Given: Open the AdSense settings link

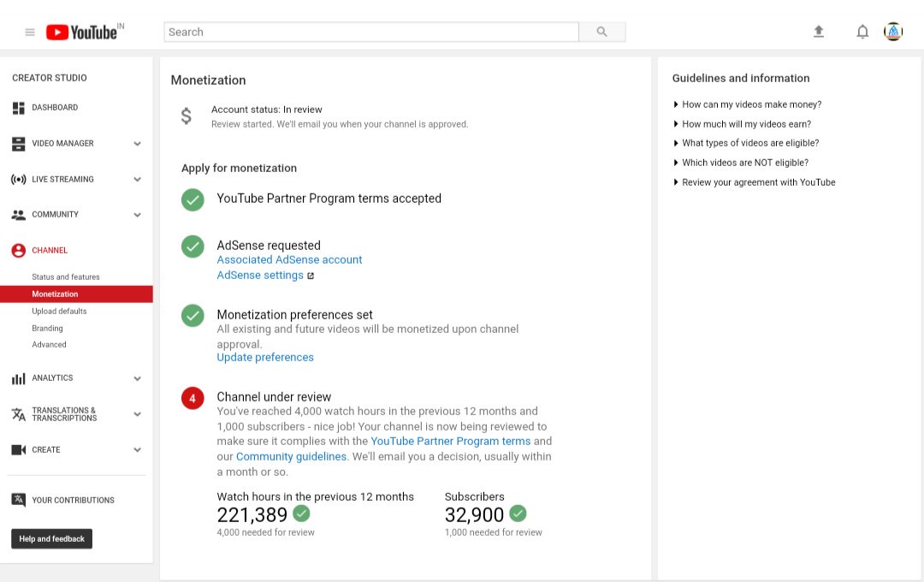Looking at the screenshot, I should (x=260, y=276).
